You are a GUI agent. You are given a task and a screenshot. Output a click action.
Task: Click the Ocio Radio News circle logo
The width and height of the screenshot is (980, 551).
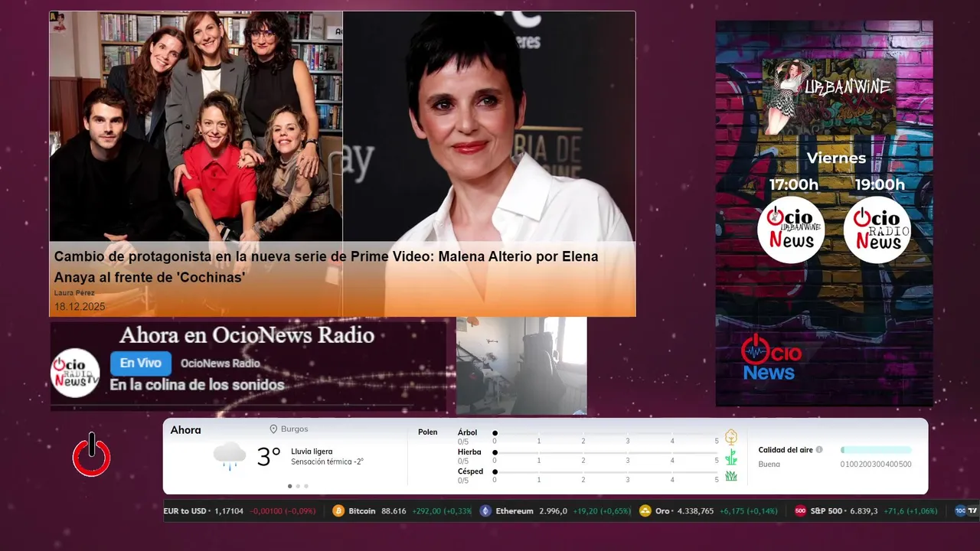(x=877, y=230)
